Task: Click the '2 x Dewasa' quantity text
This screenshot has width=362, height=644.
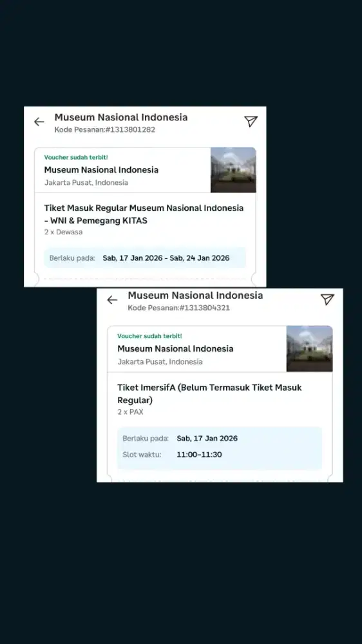Action: click(63, 232)
